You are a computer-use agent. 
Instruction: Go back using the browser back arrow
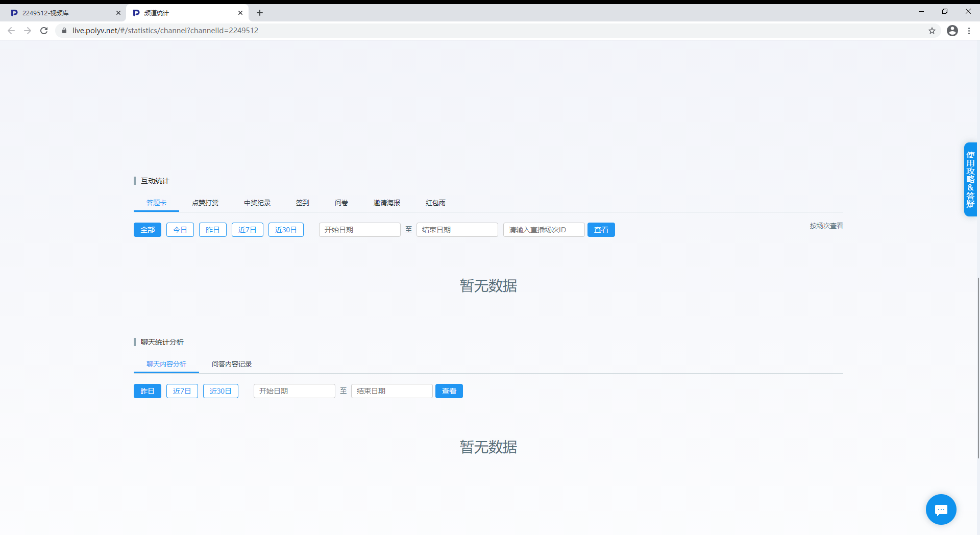[x=11, y=31]
